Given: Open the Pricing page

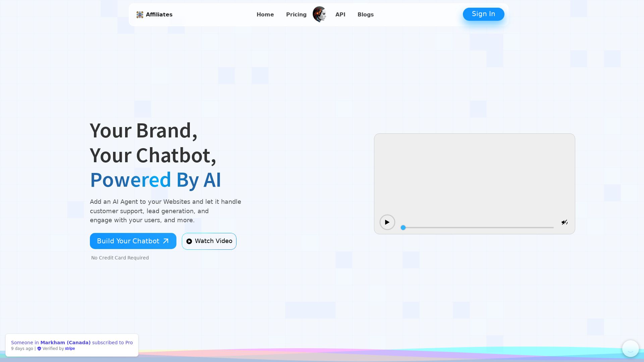Looking at the screenshot, I should [x=296, y=14].
